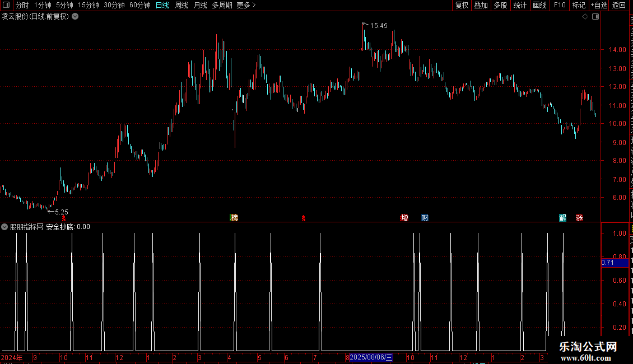633x364 pixels.
Task: Toggle the split-panel icon beside the diamond icon
Action: [595, 17]
